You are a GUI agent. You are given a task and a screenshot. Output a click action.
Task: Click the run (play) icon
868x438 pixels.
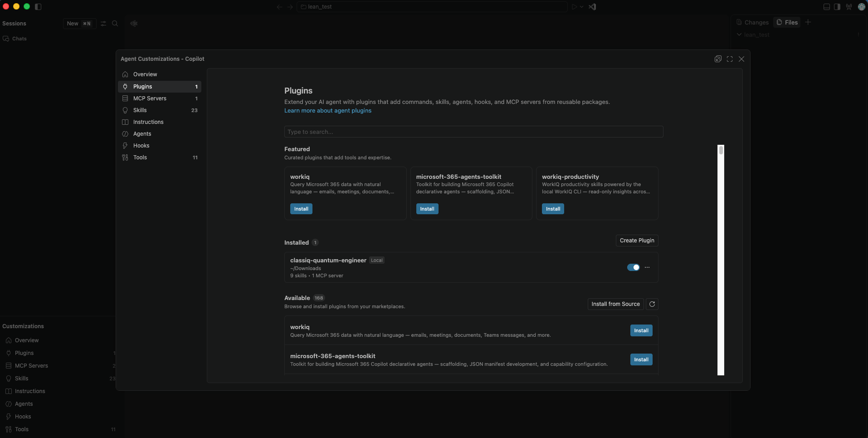(575, 7)
